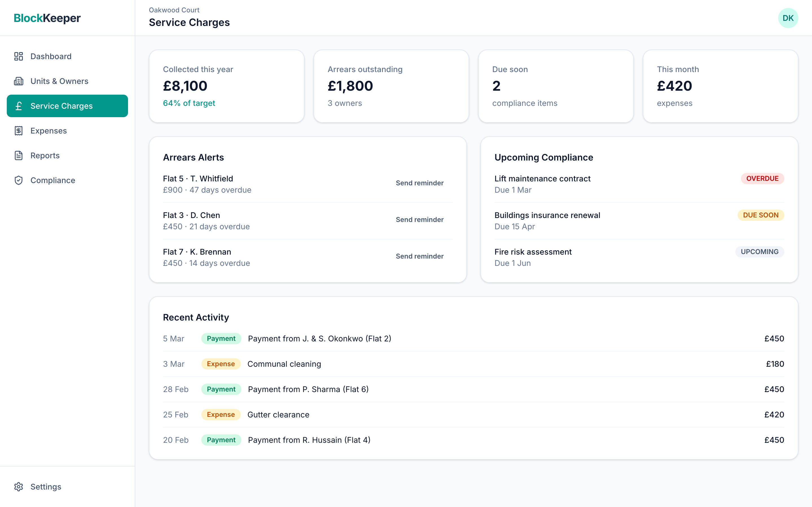
Task: Open the Arrears outstanding summary card
Action: [391, 86]
